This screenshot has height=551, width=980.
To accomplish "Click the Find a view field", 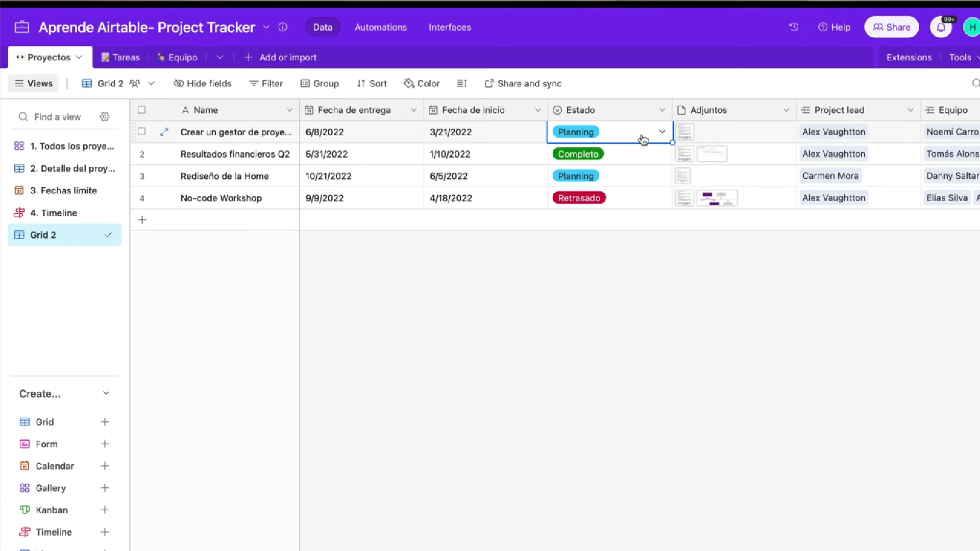I will coord(58,117).
